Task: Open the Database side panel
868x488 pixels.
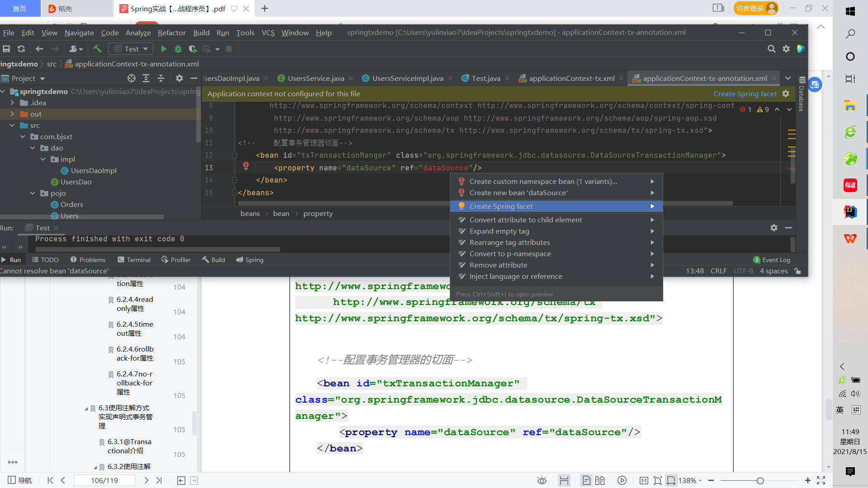Action: tap(802, 94)
